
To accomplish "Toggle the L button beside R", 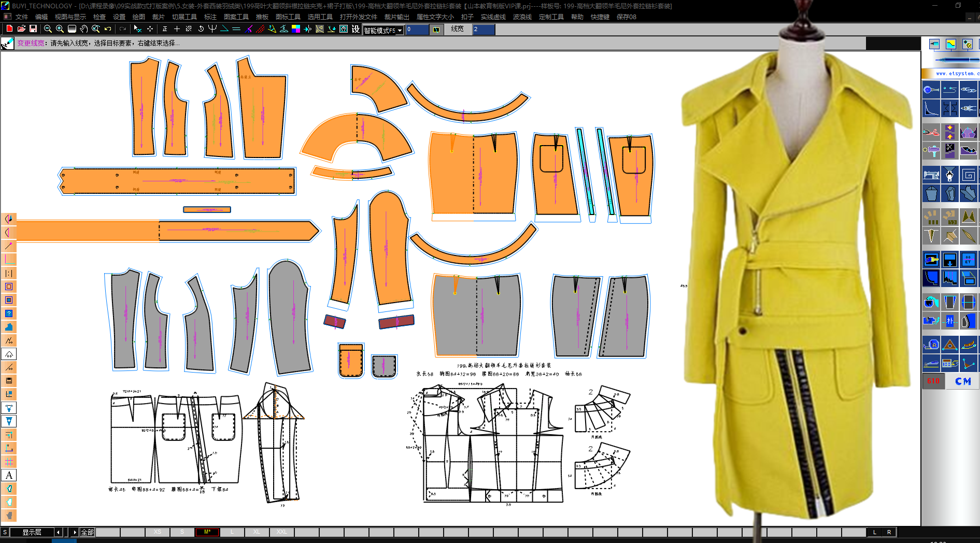I will (875, 532).
